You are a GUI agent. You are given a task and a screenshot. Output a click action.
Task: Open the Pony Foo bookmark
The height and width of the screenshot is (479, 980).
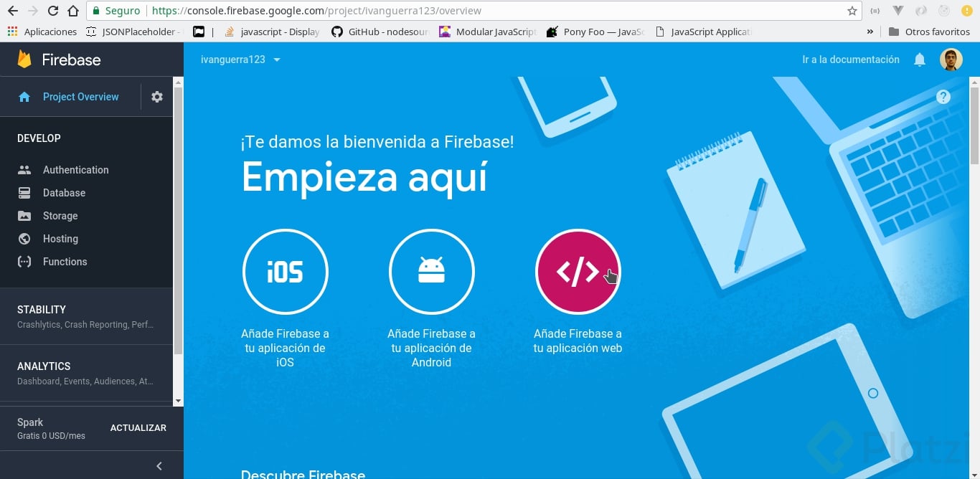pos(595,32)
